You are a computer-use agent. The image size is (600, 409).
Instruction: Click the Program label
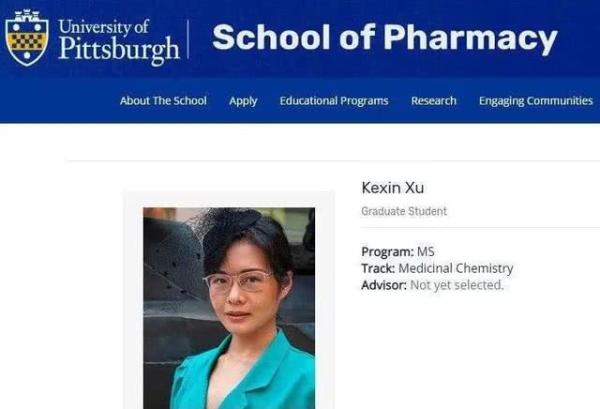388,252
